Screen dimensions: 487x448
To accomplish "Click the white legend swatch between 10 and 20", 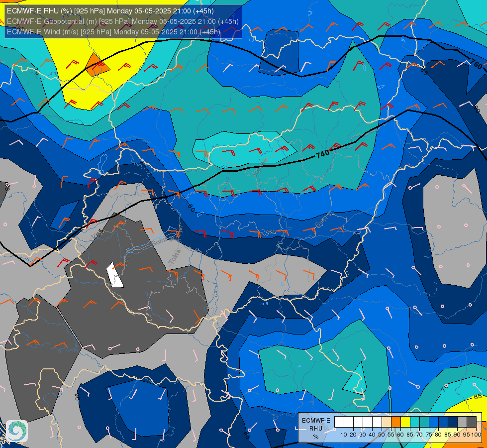I will click(349, 422).
